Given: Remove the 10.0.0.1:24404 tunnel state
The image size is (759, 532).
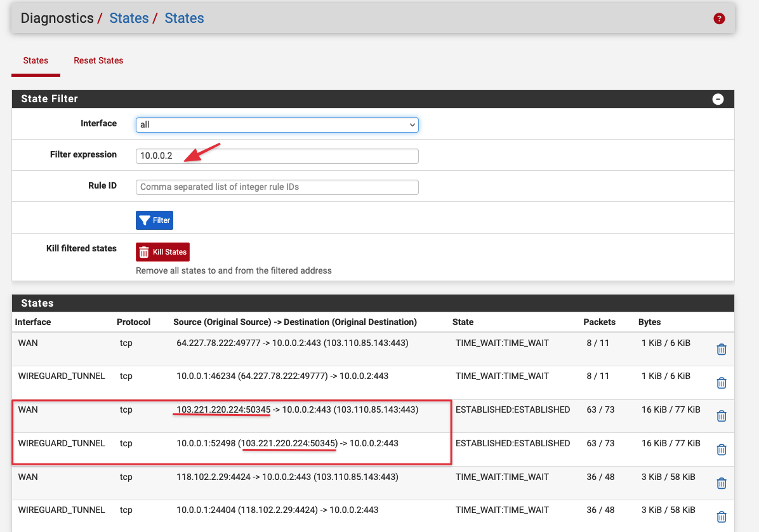Looking at the screenshot, I should pyautogui.click(x=721, y=516).
